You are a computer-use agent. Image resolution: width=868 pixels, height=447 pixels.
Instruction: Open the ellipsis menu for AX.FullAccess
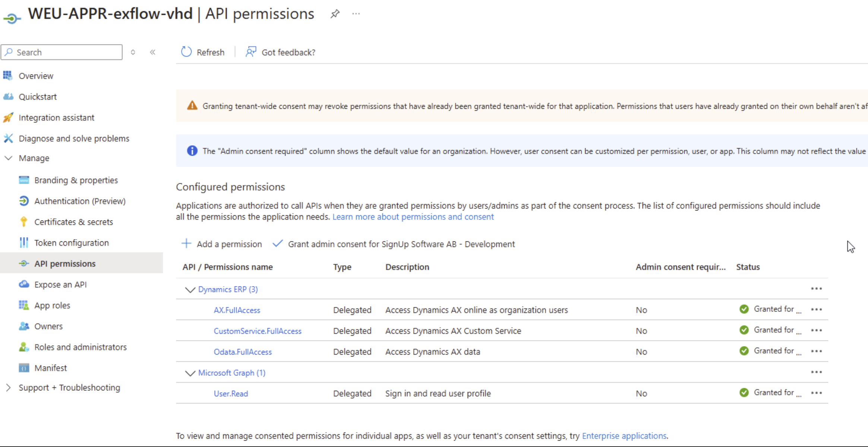click(816, 310)
